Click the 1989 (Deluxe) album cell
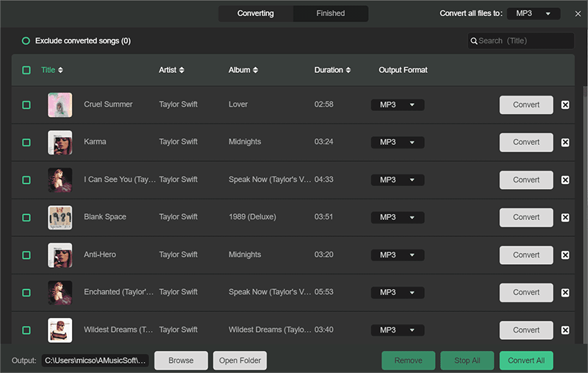Viewport: 588px width, 373px height. coord(252,217)
